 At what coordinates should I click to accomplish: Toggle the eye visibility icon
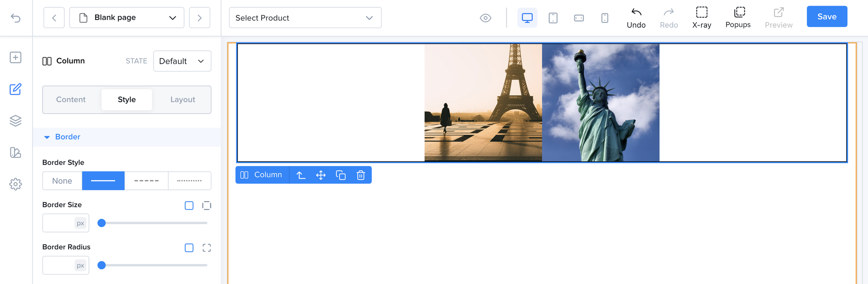click(486, 18)
